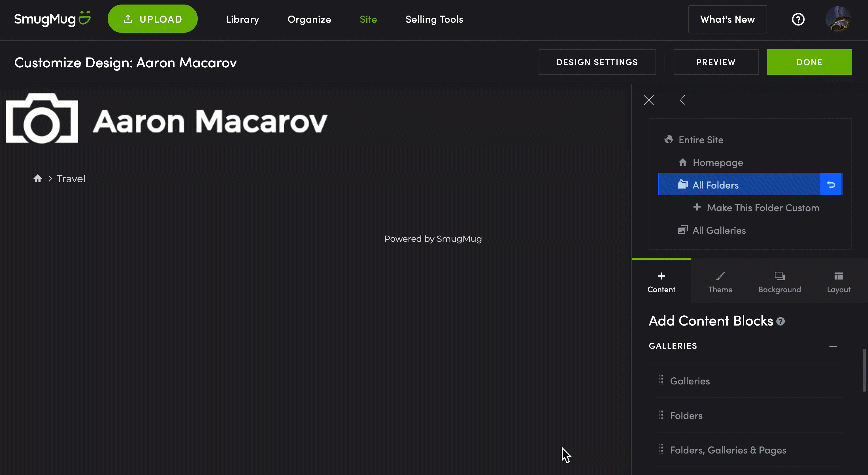868x475 pixels.
Task: Open DESIGN SETTINGS
Action: click(x=597, y=62)
